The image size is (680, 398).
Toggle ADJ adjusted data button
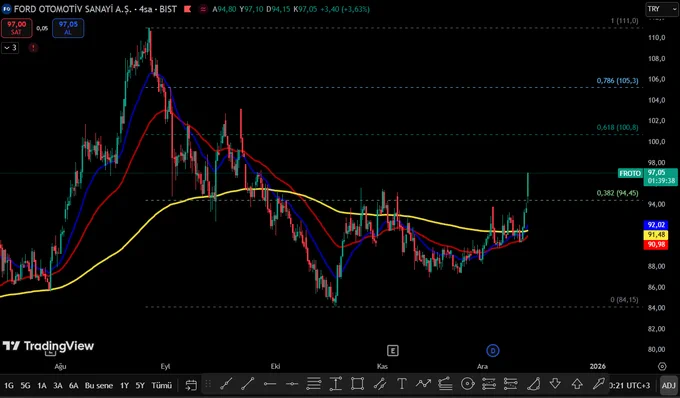[669, 385]
